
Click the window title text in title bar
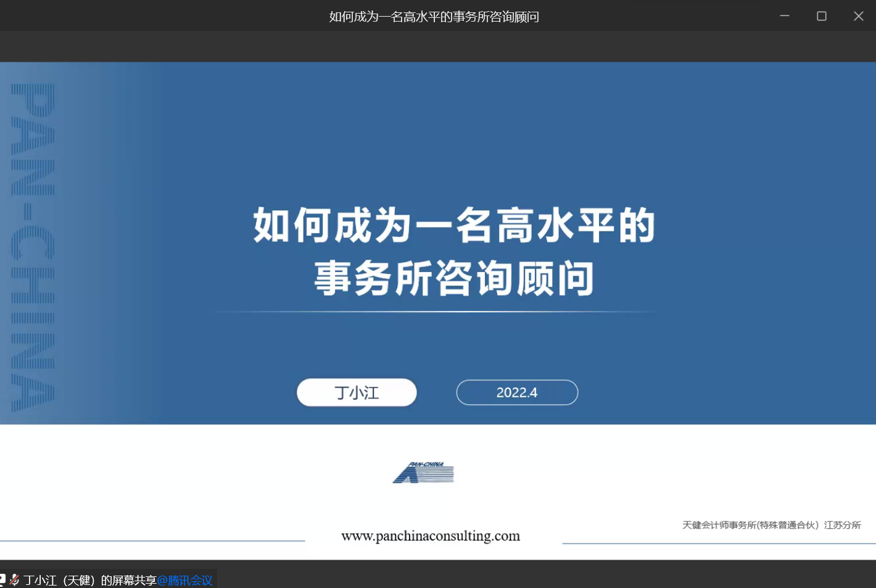(434, 17)
